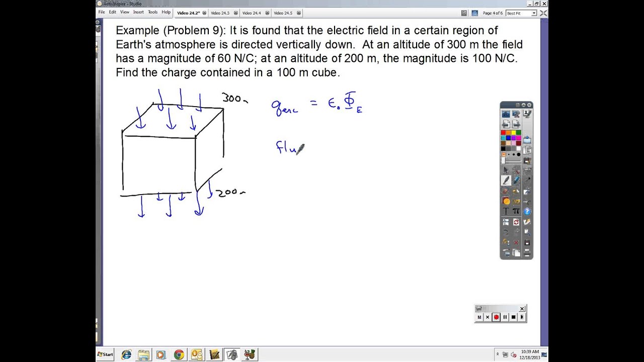Close the Video 24.5 tab
The height and width of the screenshot is (362, 644).
[x=299, y=13]
